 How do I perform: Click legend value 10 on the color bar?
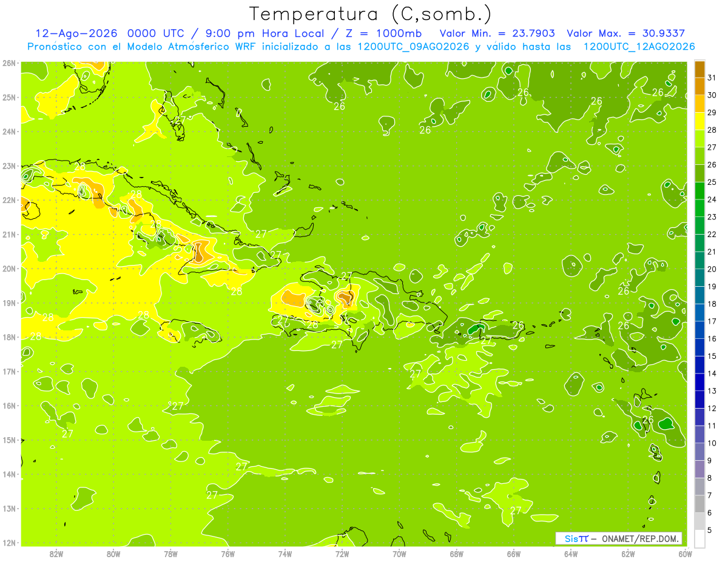point(712,444)
